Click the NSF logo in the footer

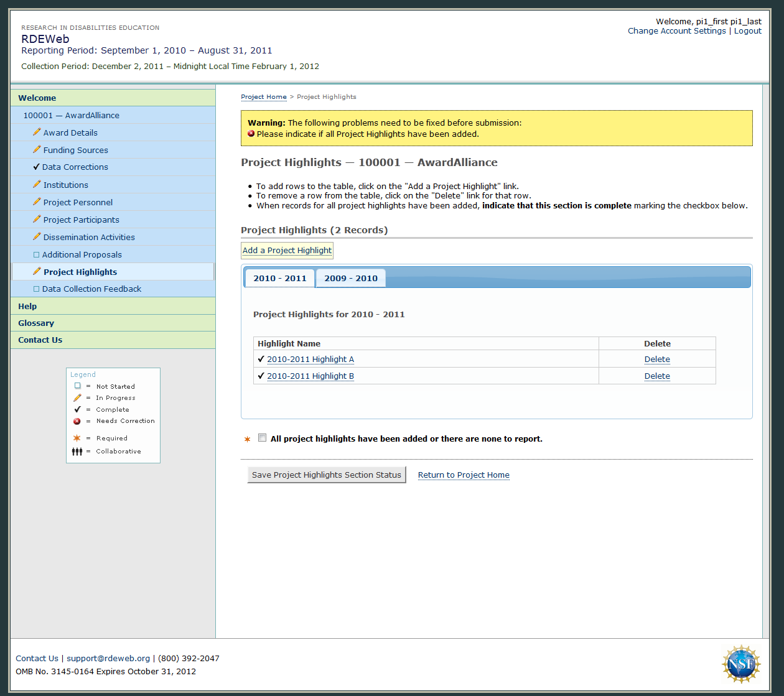click(x=741, y=664)
